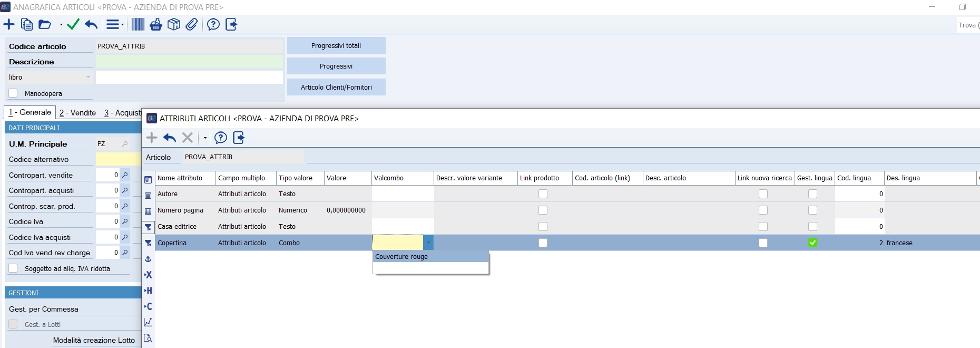Click the Excel export (X) sidebar icon
This screenshot has height=348, width=980.
point(148,275)
